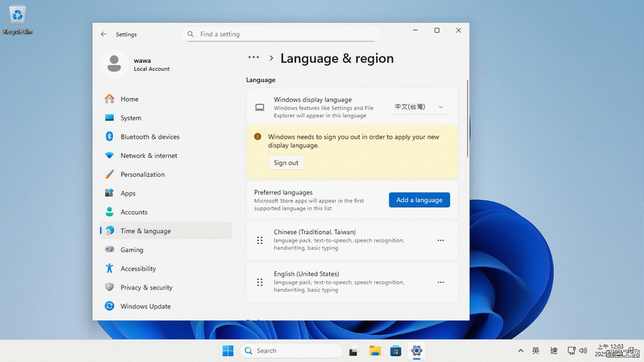Viewport: 644px width, 362px height.
Task: Open more options for English (United States)
Action: [x=441, y=283]
